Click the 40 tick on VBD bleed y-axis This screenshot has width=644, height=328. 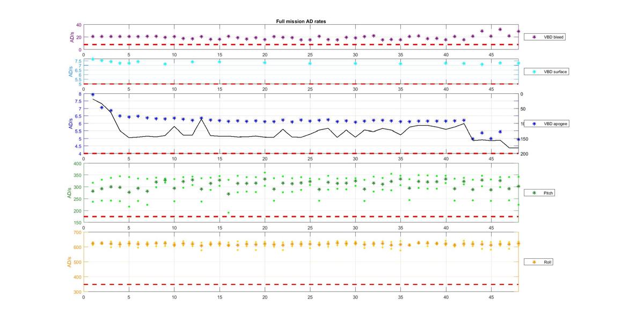79,25
